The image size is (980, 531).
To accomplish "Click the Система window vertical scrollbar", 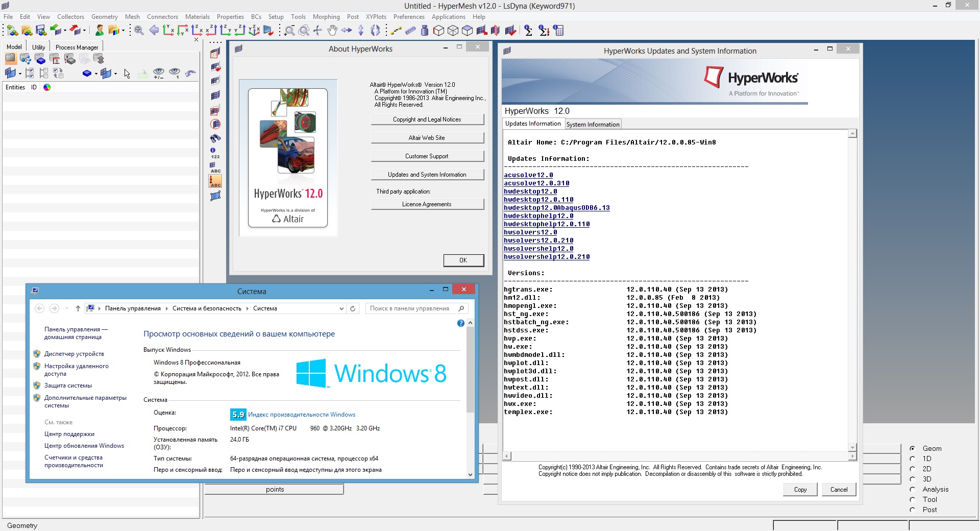I will pyautogui.click(x=470, y=399).
